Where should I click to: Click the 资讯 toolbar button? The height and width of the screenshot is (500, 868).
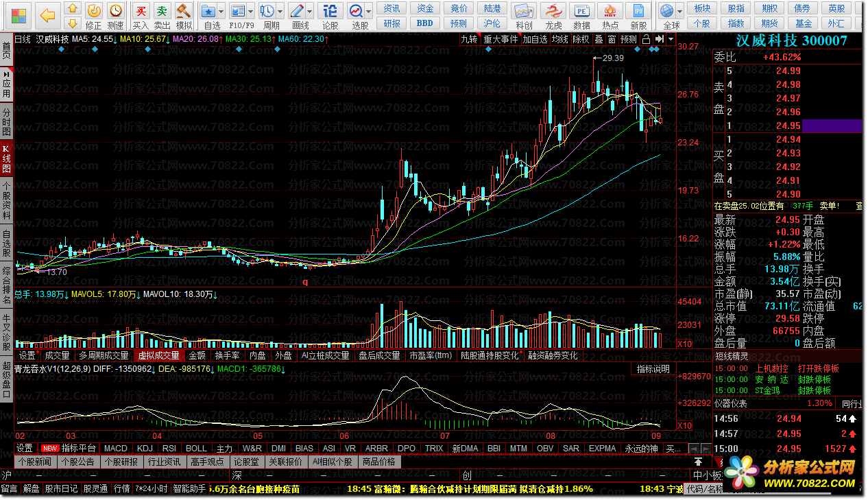392,8
